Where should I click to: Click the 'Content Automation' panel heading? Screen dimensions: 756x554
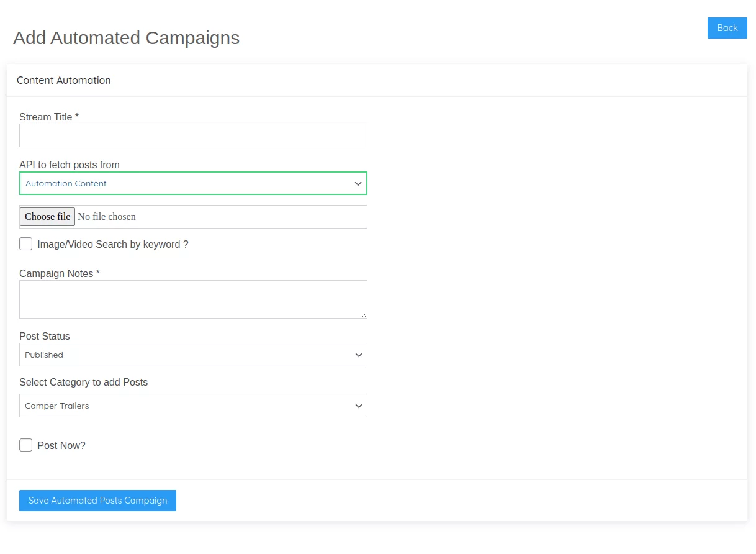(64, 80)
